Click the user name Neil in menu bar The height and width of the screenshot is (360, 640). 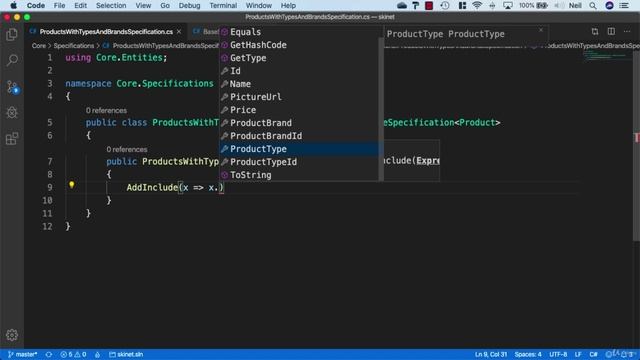(x=575, y=5)
